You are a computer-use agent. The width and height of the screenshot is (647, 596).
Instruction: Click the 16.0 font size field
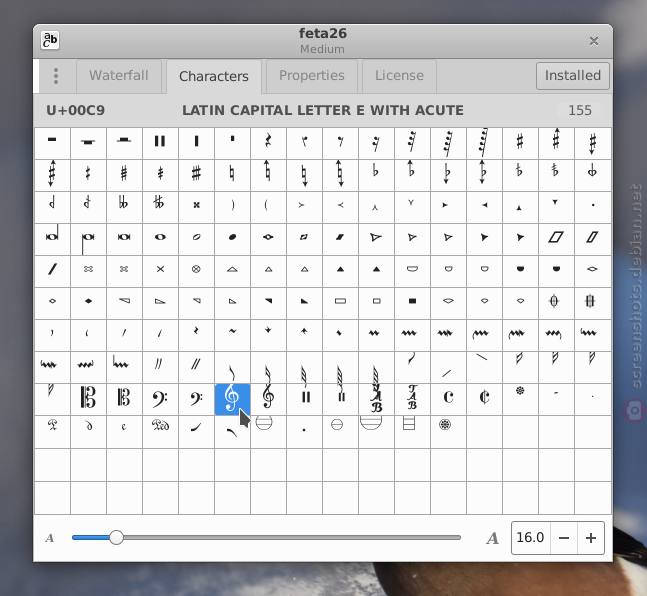tap(531, 538)
